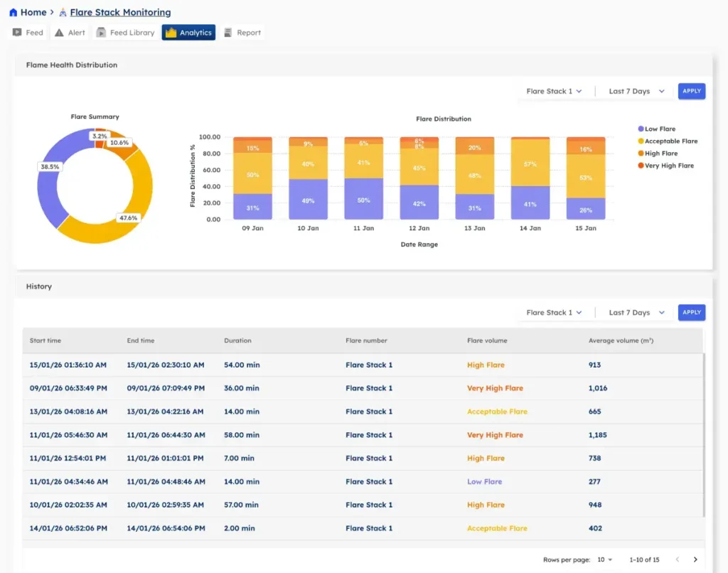Image resolution: width=728 pixels, height=573 pixels.
Task: Click the Alert triangle icon
Action: tap(59, 33)
